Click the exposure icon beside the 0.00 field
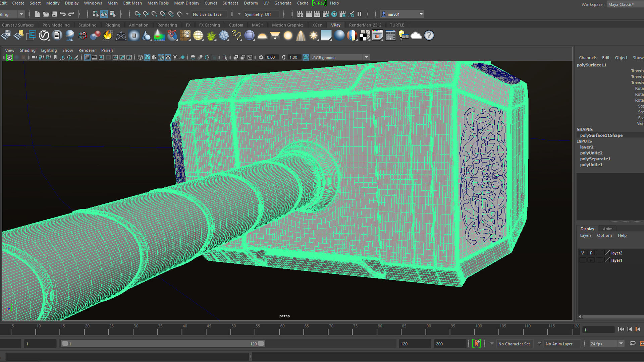644x362 pixels. [261, 57]
